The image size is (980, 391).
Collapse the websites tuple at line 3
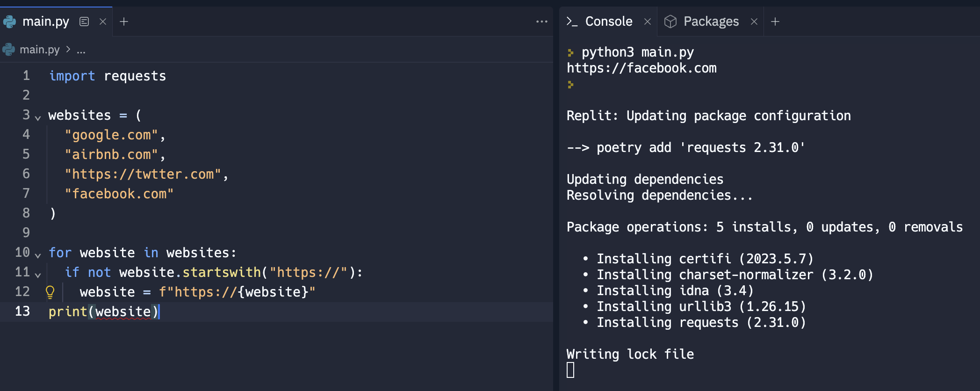click(38, 117)
